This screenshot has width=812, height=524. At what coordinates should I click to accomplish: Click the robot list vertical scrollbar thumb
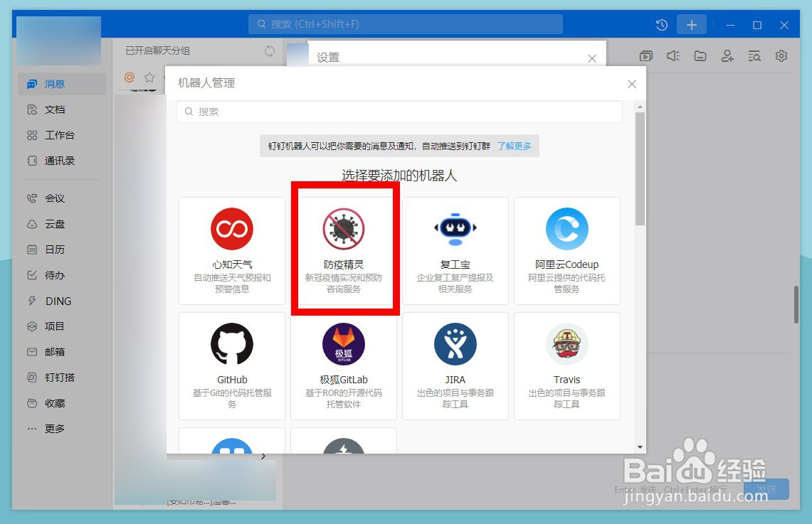click(640, 169)
